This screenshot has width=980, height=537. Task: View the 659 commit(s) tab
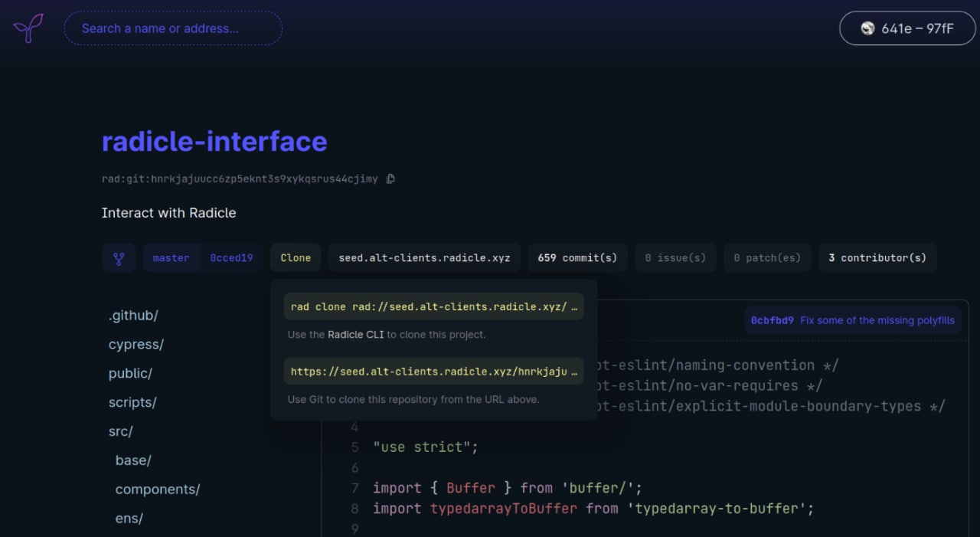577,258
